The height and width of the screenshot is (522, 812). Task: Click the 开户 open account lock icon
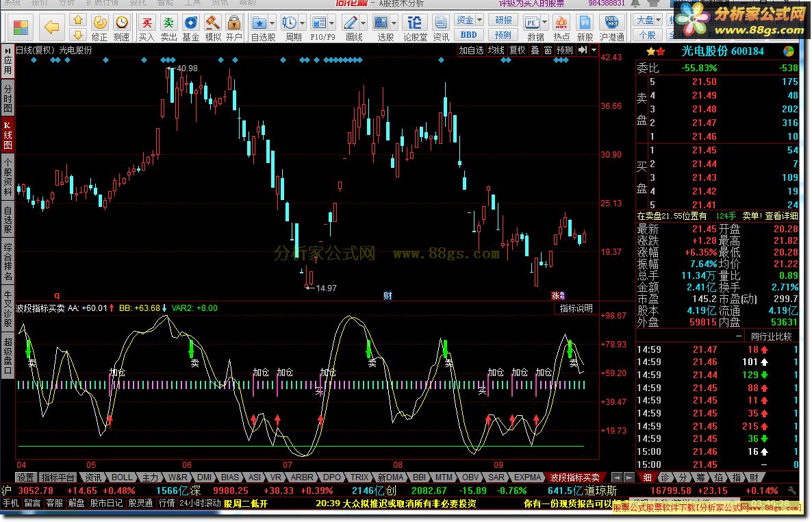click(233, 28)
